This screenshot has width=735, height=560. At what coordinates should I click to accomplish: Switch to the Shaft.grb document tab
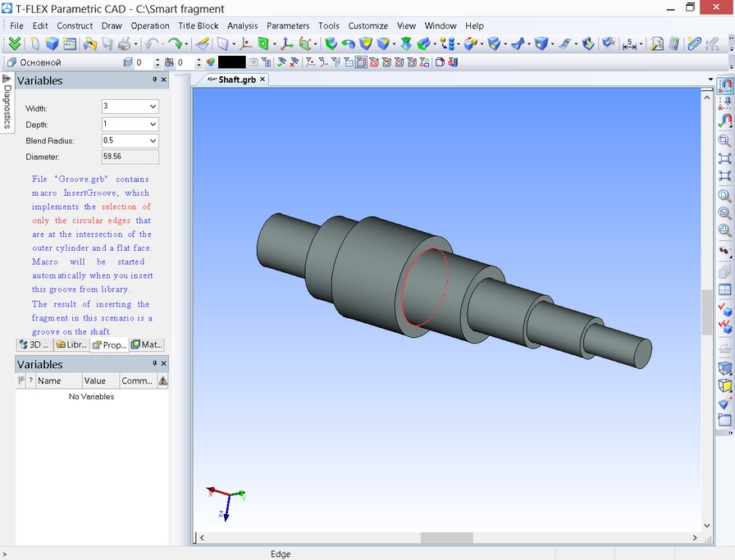click(x=236, y=80)
